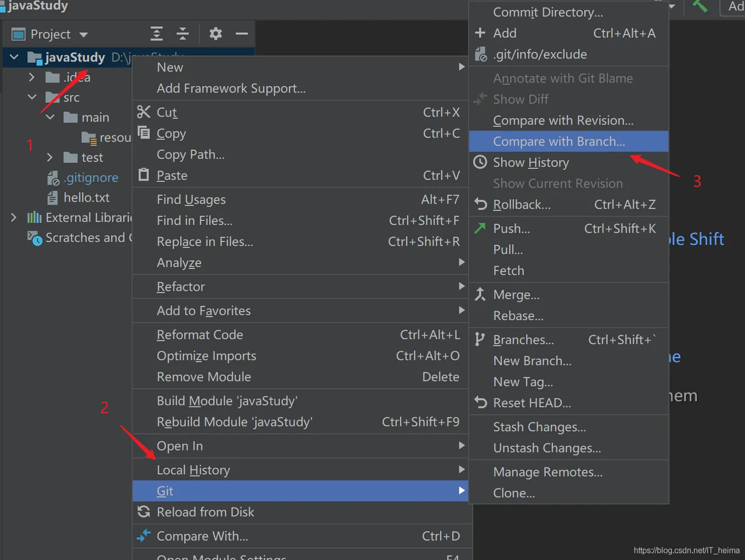Click the reset arrow icon beside Reset HEAD
Image resolution: width=745 pixels, height=560 pixels.
(481, 402)
